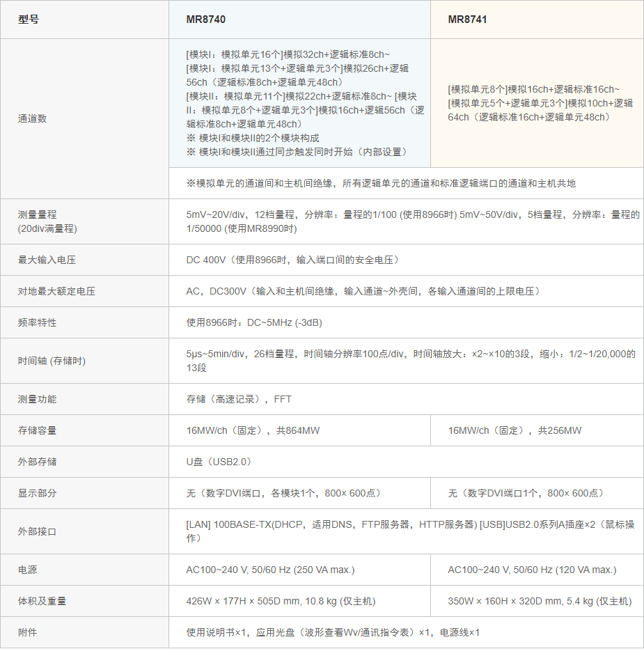The width and height of the screenshot is (644, 649).
Task: Click the 体积及重量 row label
Action: pyautogui.click(x=42, y=602)
